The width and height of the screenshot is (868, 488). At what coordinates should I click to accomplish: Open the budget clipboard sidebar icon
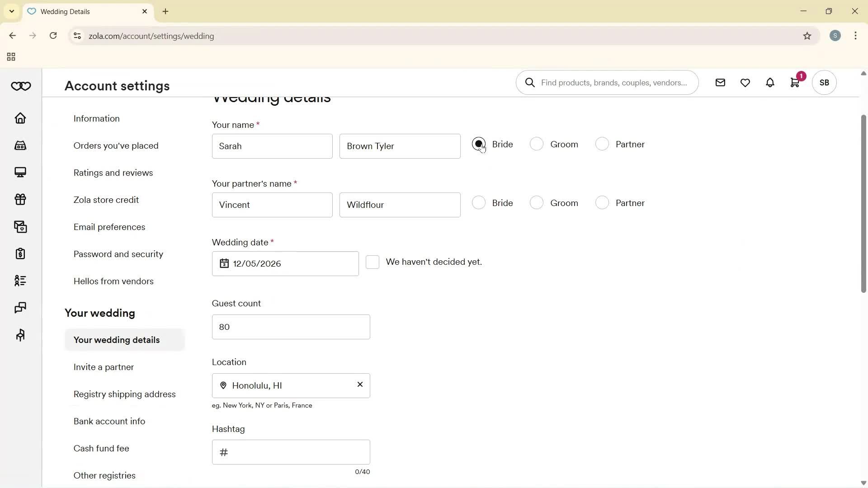point(20,253)
